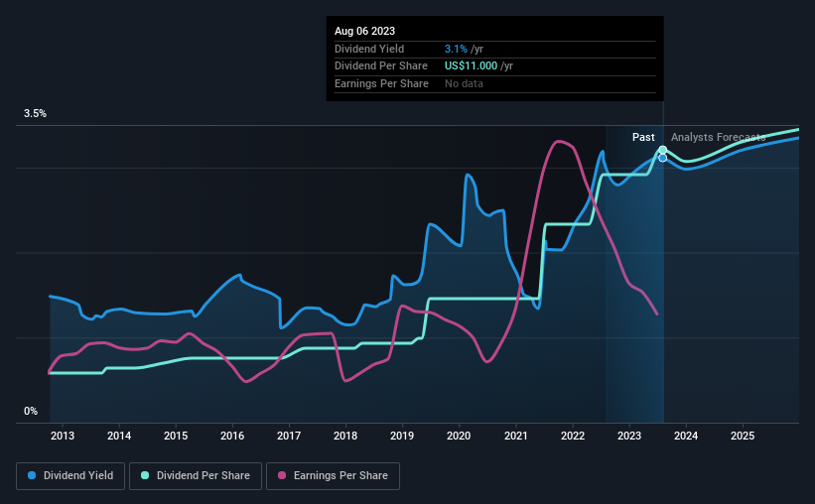The height and width of the screenshot is (504, 815).
Task: Click the 3.1% dividend yield value in tooltip
Action: (456, 49)
